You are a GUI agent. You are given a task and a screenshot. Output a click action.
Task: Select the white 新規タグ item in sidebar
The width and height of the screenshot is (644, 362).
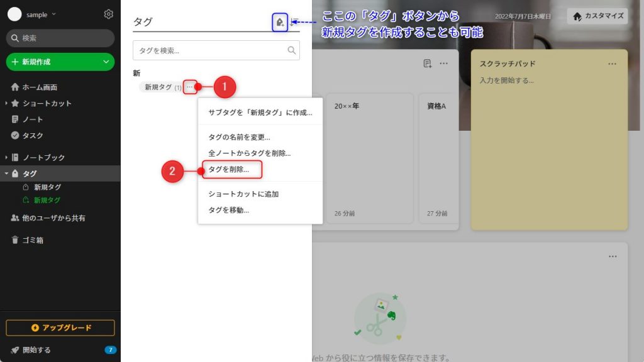coord(47,187)
